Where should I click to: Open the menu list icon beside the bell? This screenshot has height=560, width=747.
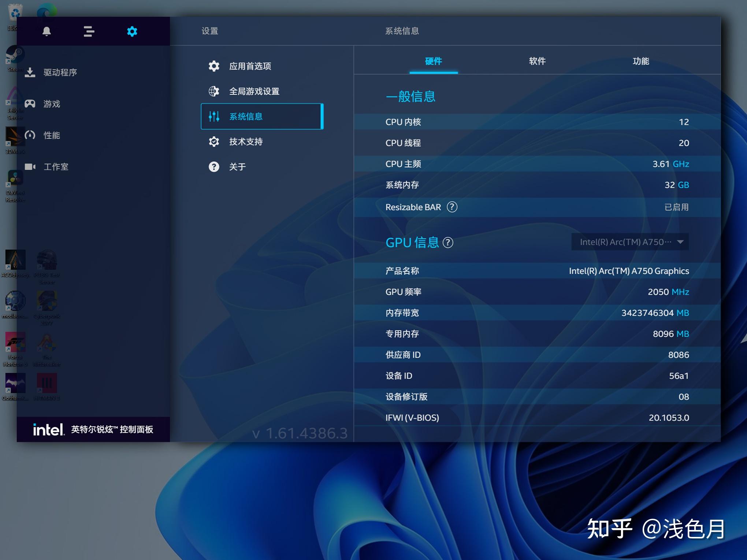tap(89, 31)
